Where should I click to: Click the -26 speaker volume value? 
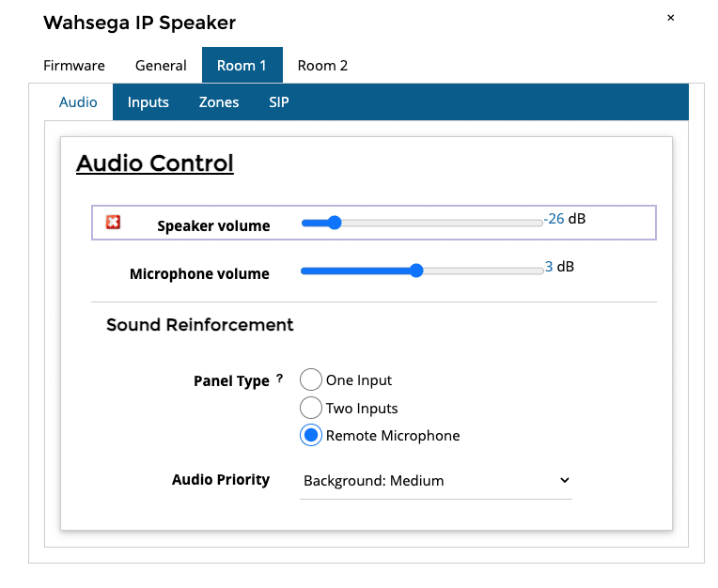point(554,219)
